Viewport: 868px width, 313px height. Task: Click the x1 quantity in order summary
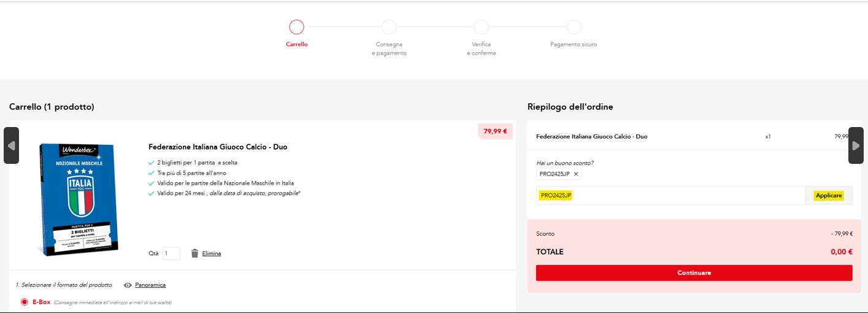coord(768,137)
